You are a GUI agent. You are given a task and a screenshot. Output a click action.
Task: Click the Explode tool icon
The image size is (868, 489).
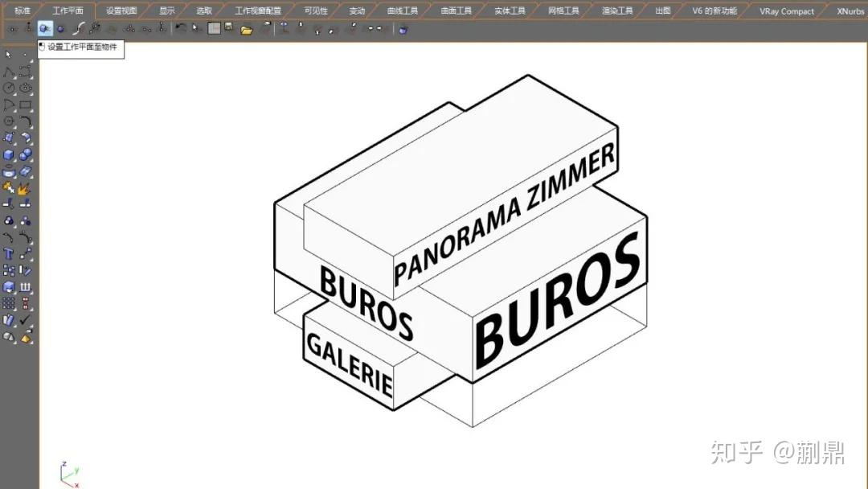(x=24, y=189)
